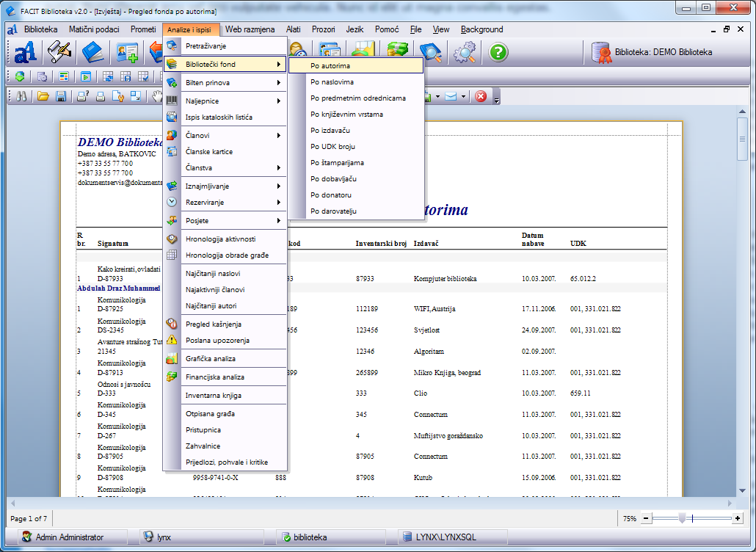The height and width of the screenshot is (552, 756).
Task: Select 'Po naslovima' from submenu
Action: point(332,82)
